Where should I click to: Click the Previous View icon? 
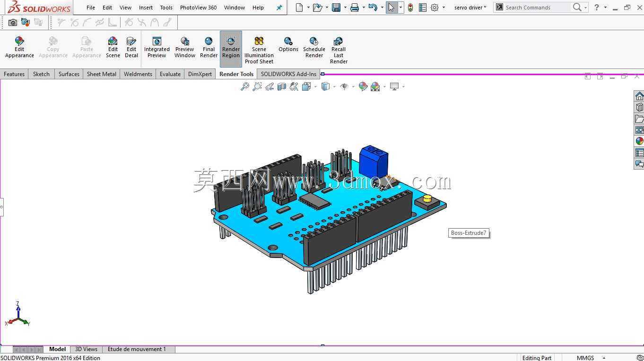270,86
